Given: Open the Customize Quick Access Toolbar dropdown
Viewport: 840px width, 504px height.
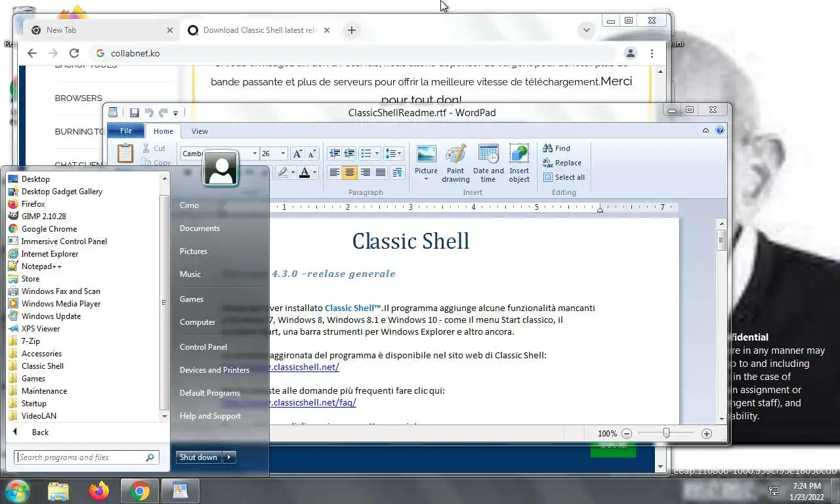Looking at the screenshot, I should click(x=175, y=113).
